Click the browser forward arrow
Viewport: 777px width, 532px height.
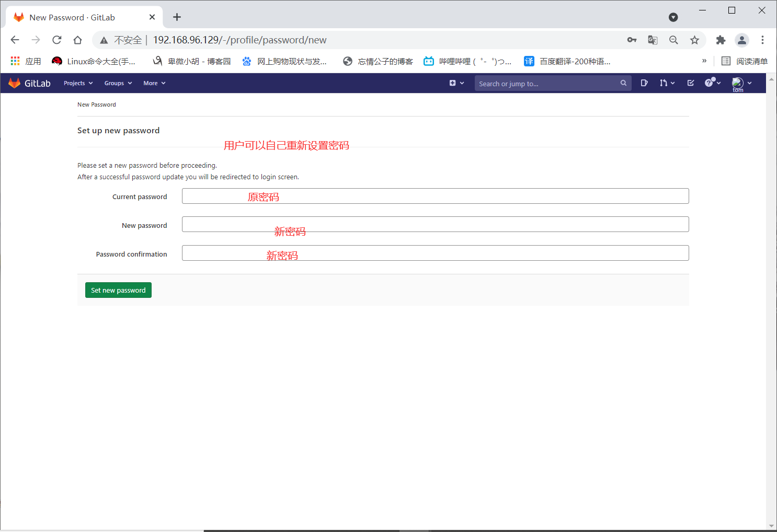tap(36, 40)
